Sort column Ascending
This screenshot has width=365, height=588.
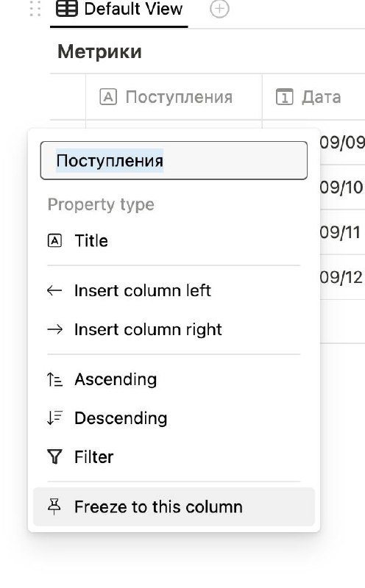pos(174,379)
